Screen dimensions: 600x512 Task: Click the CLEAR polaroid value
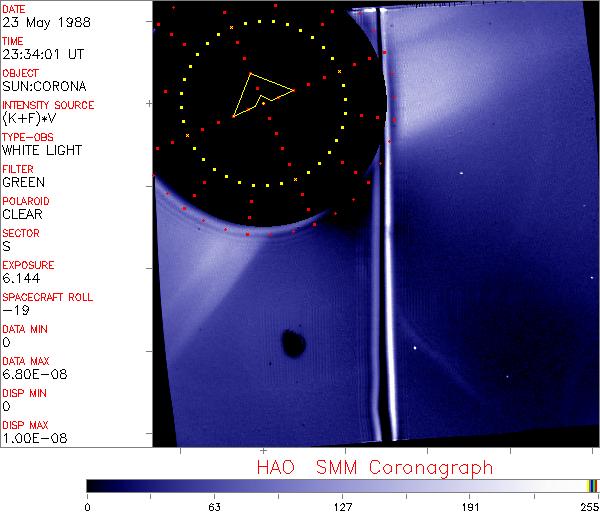24,214
